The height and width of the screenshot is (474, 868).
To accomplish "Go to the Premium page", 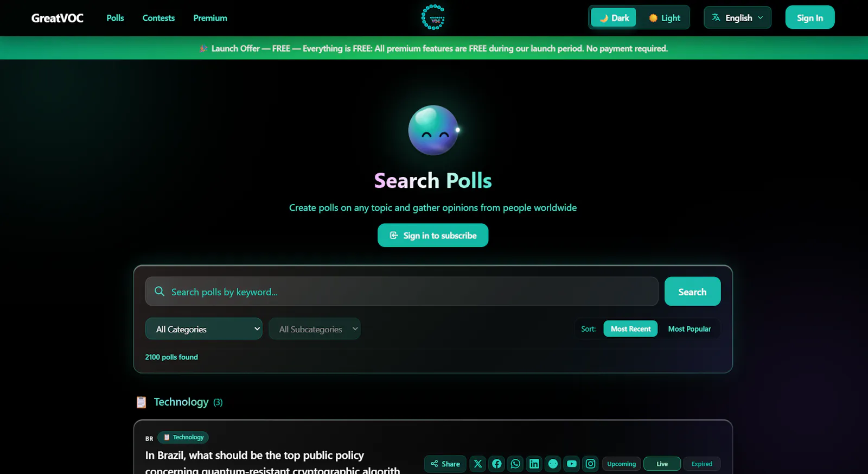I will point(210,18).
